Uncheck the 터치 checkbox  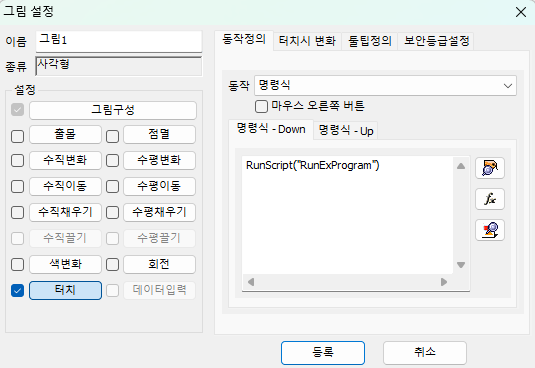click(x=17, y=291)
